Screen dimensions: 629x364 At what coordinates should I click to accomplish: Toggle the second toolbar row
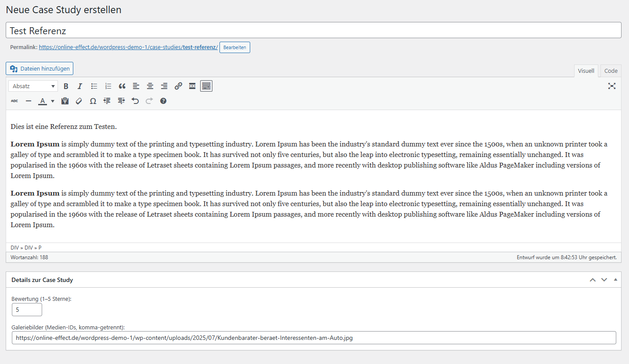tap(206, 86)
